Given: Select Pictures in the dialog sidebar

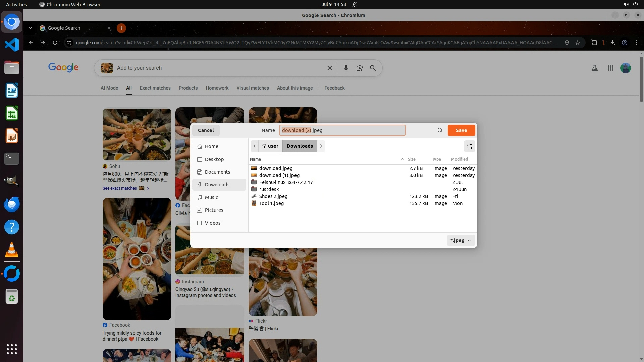Looking at the screenshot, I should click(x=214, y=210).
